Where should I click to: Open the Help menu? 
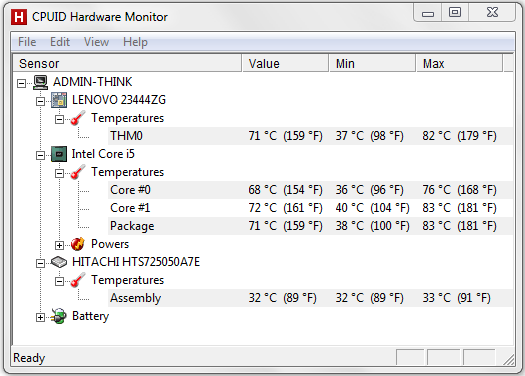point(135,42)
